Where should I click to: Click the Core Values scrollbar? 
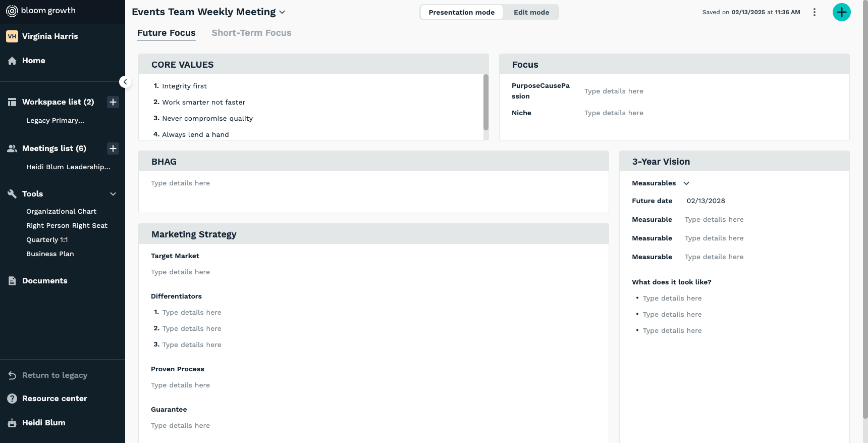point(485,103)
